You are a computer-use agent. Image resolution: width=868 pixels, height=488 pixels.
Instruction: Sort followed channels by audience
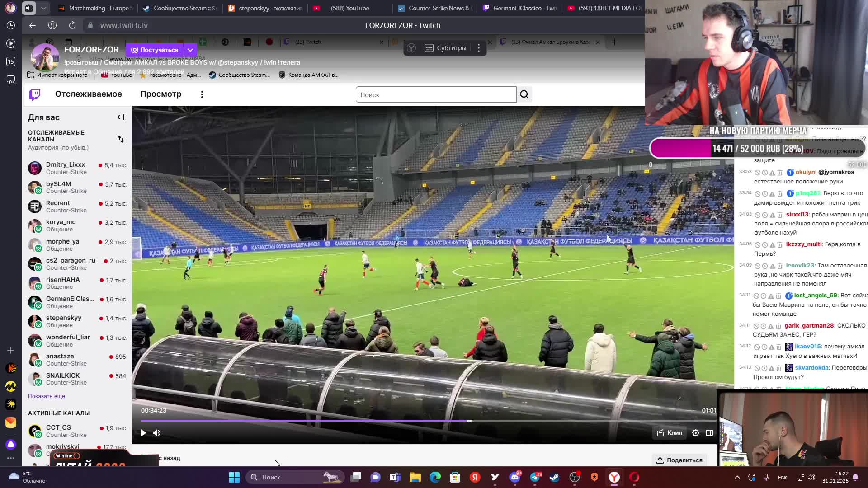point(121,139)
